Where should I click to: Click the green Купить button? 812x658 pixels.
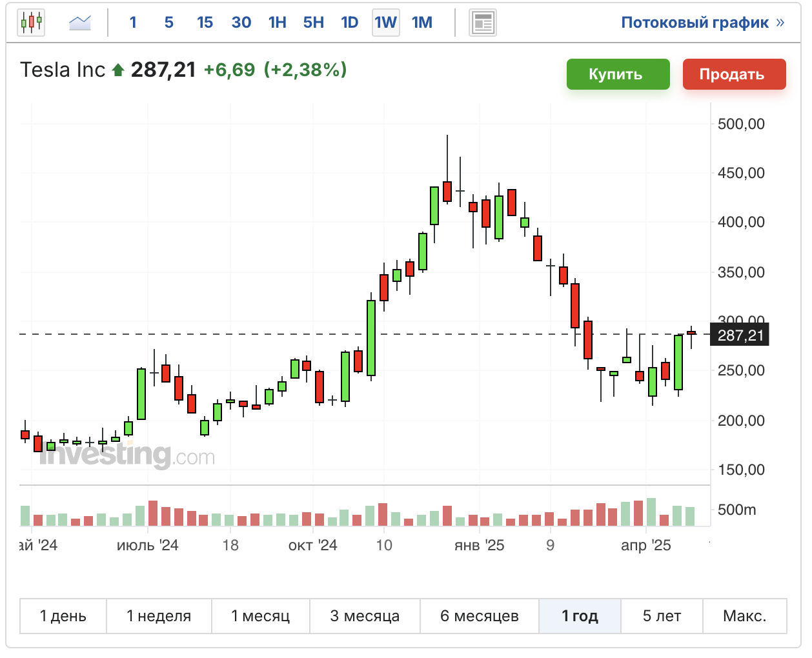pos(618,74)
